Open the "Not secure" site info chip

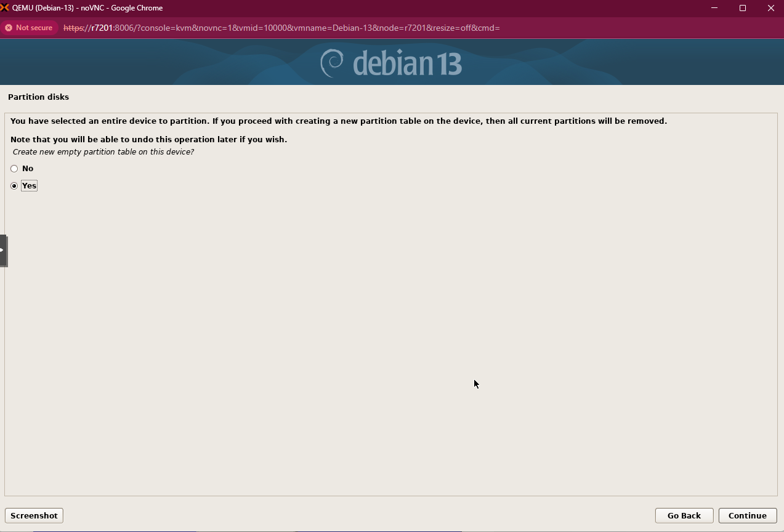(29, 28)
